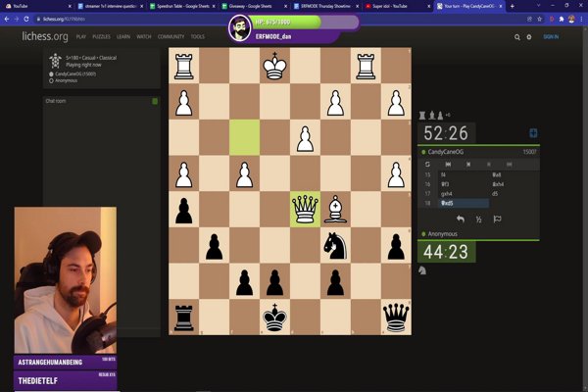
Task: Toggle the Chat room green switch
Action: click(155, 101)
